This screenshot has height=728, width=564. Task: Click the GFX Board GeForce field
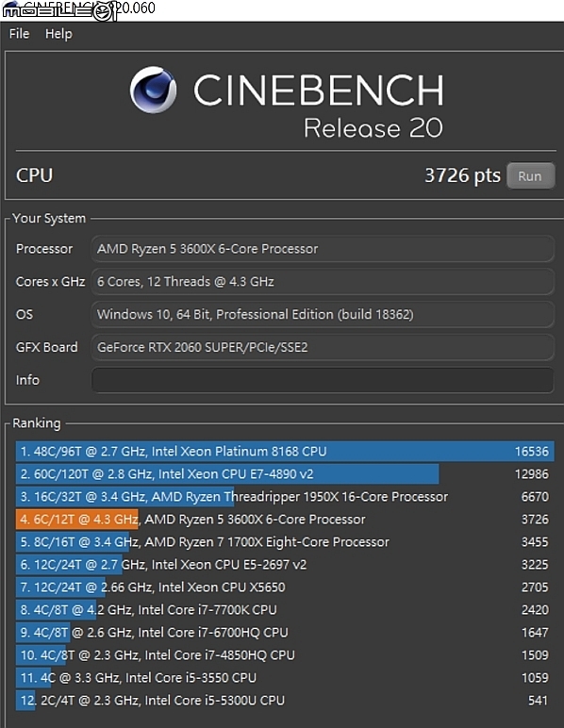[323, 347]
